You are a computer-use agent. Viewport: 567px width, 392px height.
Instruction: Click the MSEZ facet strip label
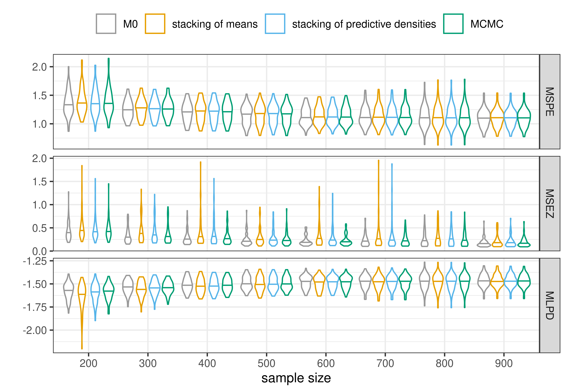point(550,204)
